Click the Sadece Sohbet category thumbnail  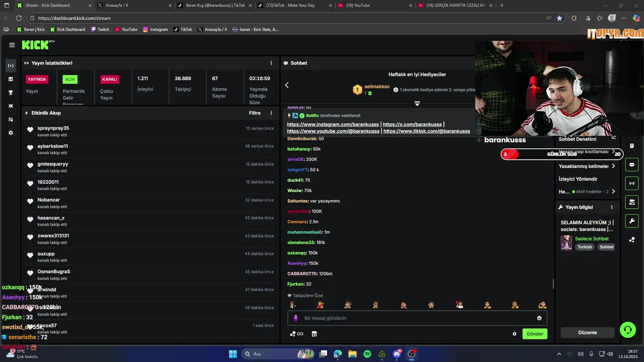[x=567, y=243]
